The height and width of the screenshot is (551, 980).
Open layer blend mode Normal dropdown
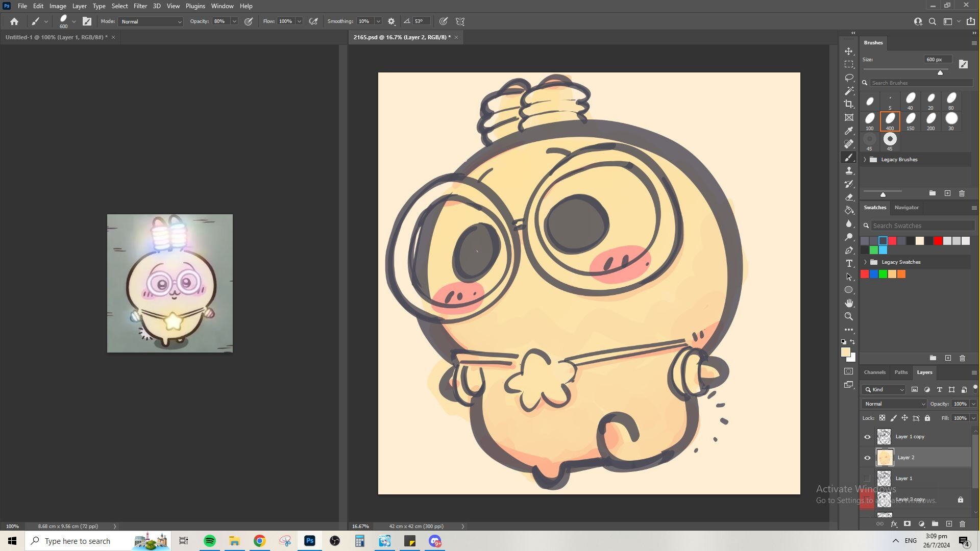[x=894, y=404]
